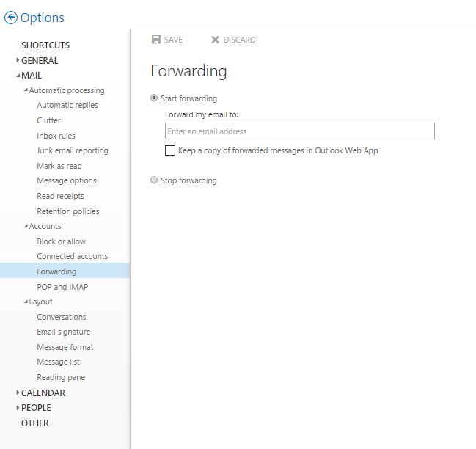Collapse the MAIL section
The image size is (476, 449).
click(x=18, y=76)
